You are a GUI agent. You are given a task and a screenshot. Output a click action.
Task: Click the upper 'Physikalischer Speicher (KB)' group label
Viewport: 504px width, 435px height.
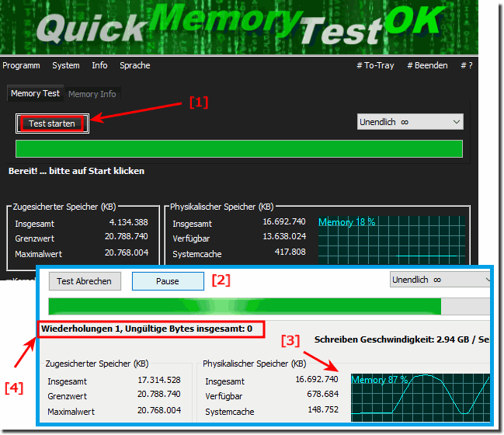pos(222,207)
